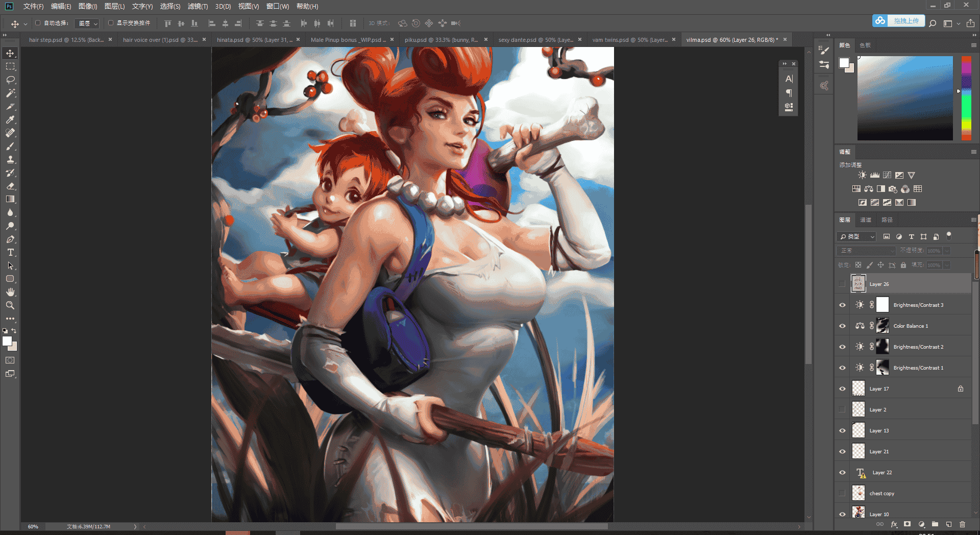Add a Brightness/Contrast adjustment
Image resolution: width=980 pixels, height=535 pixels.
click(x=862, y=175)
